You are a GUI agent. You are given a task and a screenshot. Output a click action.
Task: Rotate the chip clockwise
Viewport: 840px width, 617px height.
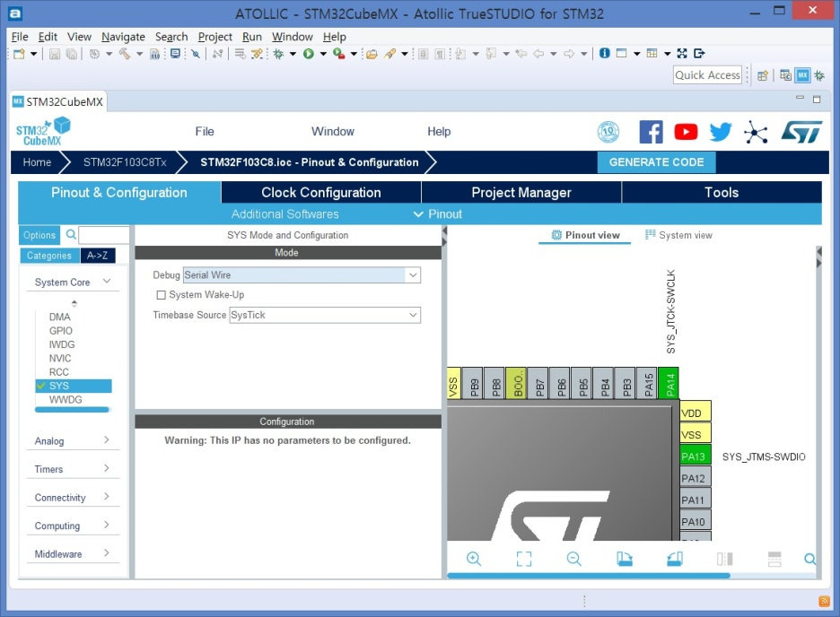pos(624,560)
